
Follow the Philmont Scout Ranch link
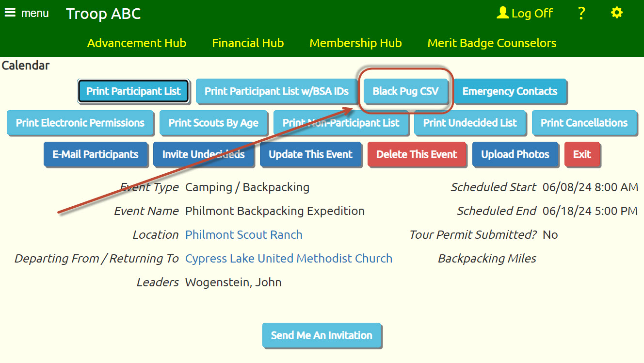[x=244, y=235]
